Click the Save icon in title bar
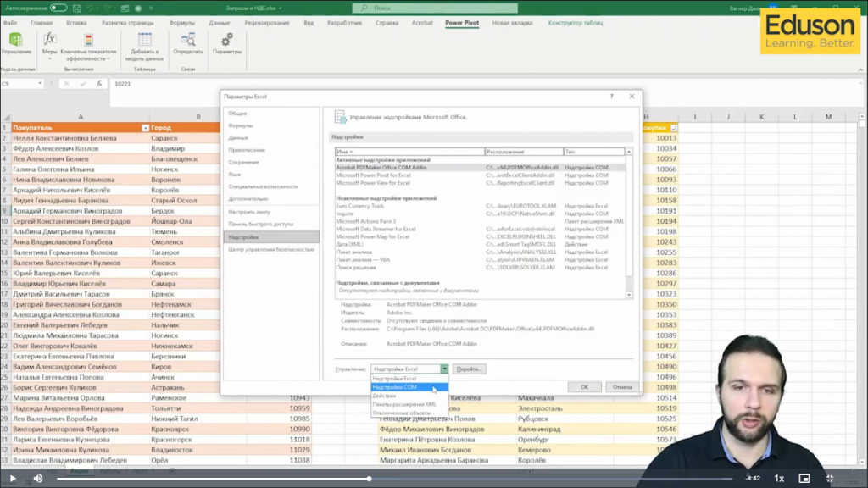 coord(77,8)
